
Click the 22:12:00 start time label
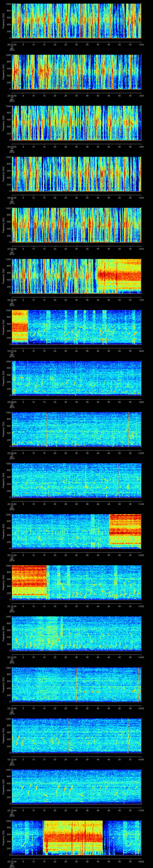(12, 606)
